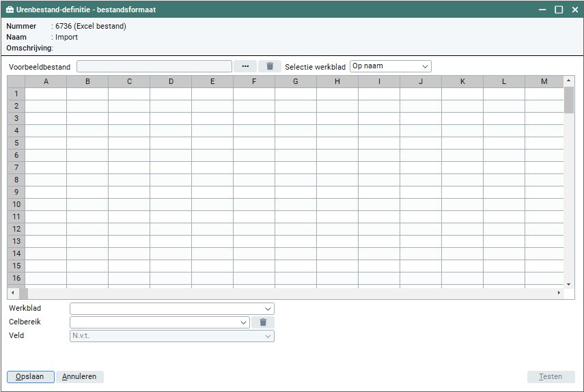Click the scroll-up arrow of the grid
This screenshot has width=584, height=392.
[x=568, y=81]
